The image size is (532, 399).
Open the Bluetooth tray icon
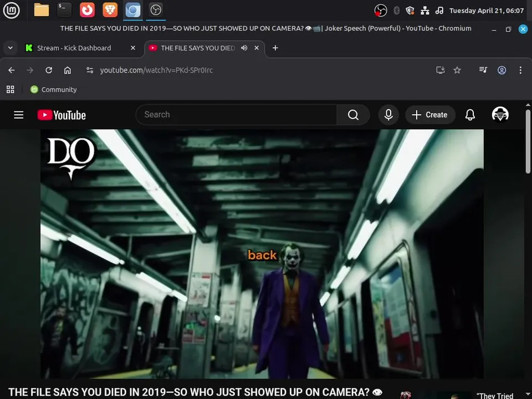396,11
